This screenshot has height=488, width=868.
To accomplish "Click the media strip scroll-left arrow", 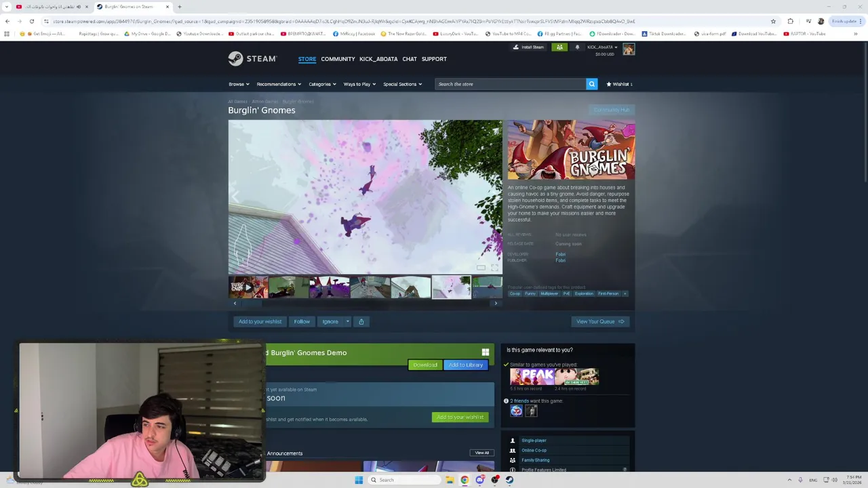I will coord(235,303).
